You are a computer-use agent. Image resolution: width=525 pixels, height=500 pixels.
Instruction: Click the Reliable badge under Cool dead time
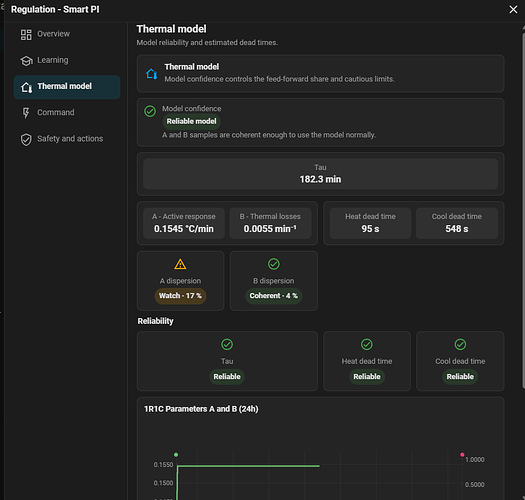click(x=460, y=377)
